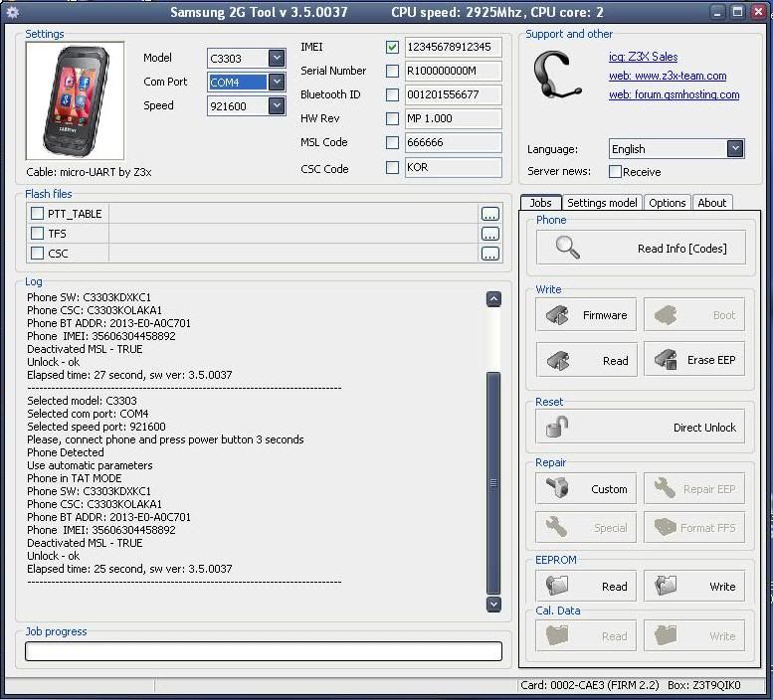Click the Samsung phone thumbnail image
This screenshot has width=773, height=700.
point(75,100)
